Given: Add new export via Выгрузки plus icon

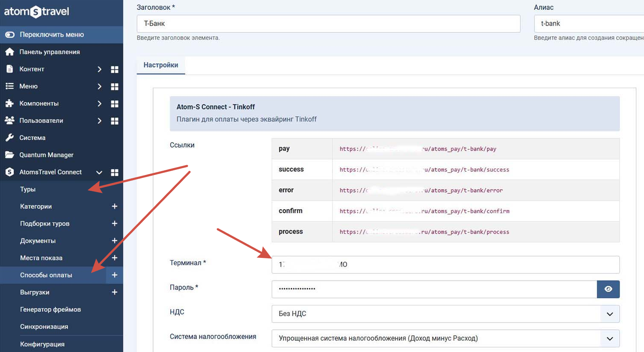Looking at the screenshot, I should pos(115,292).
